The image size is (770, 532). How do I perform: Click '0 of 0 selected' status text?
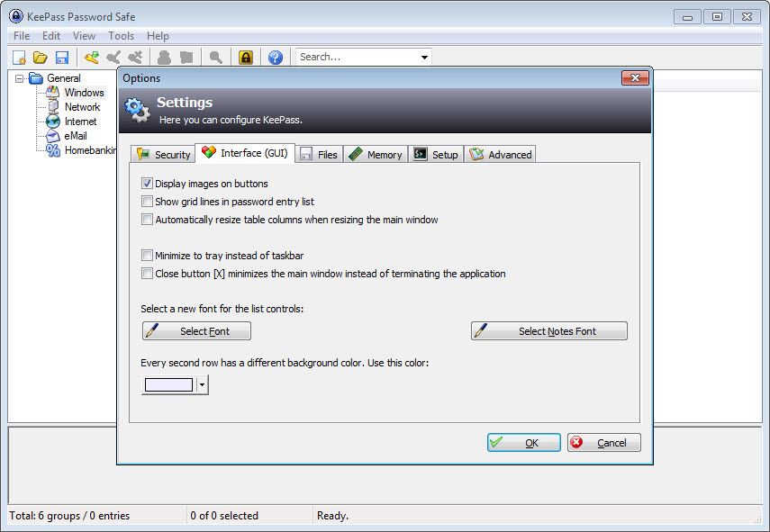click(x=224, y=515)
